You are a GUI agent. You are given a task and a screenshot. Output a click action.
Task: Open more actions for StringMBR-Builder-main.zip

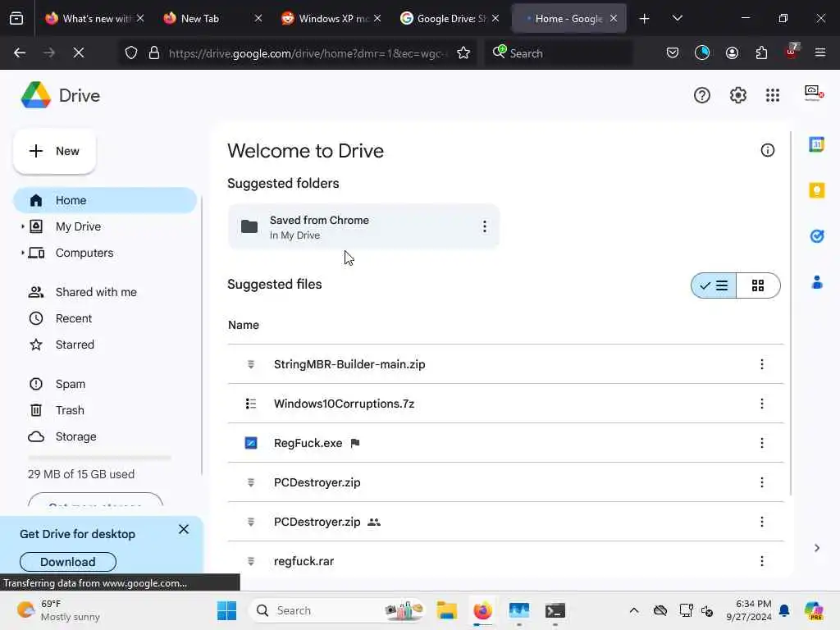click(x=762, y=364)
